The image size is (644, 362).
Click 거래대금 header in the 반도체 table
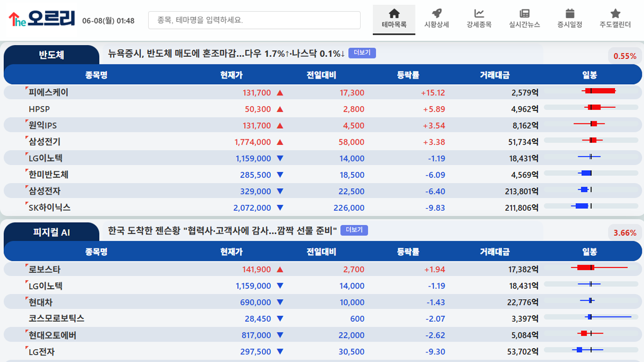click(x=495, y=75)
